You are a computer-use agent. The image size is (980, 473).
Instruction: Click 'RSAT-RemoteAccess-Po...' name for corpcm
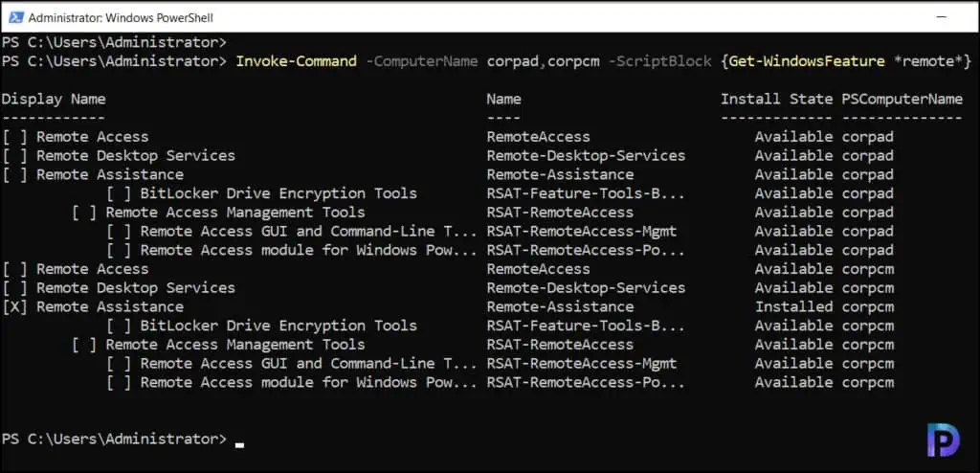pos(586,382)
